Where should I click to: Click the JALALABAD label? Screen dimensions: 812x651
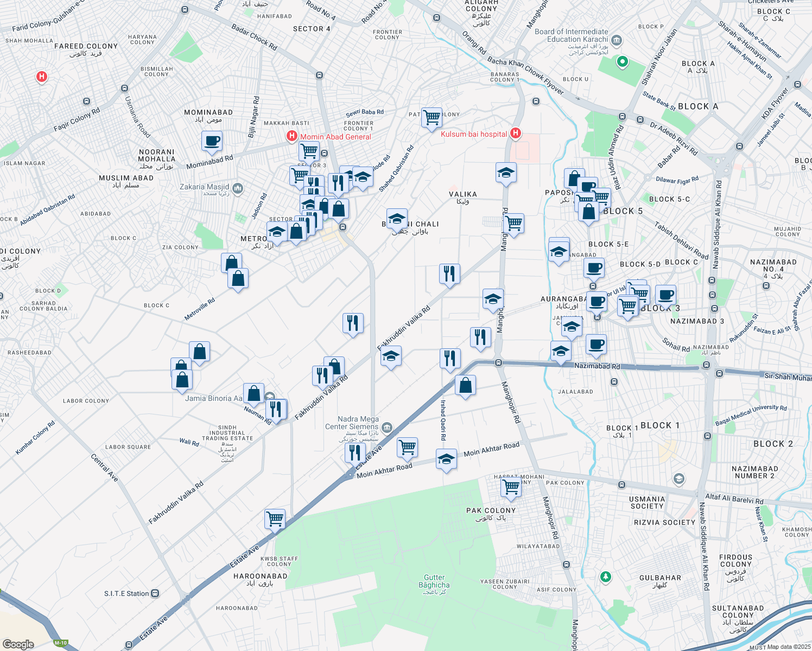576,392
